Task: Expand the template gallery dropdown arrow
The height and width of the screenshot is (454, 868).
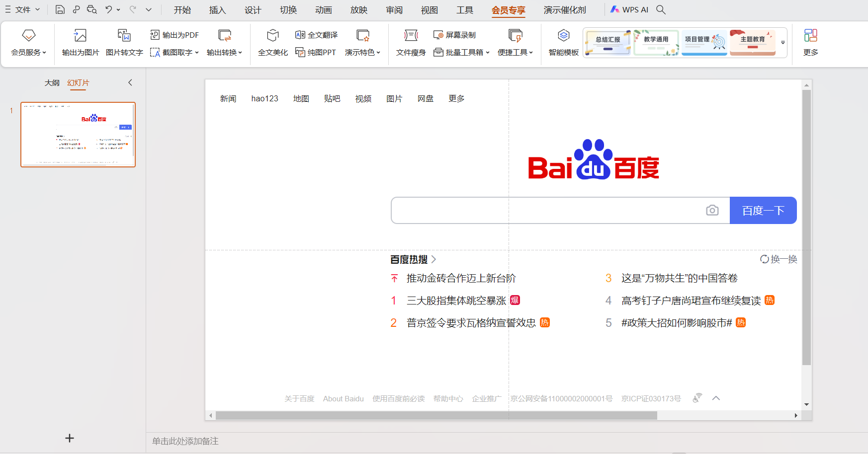Action: tap(783, 43)
